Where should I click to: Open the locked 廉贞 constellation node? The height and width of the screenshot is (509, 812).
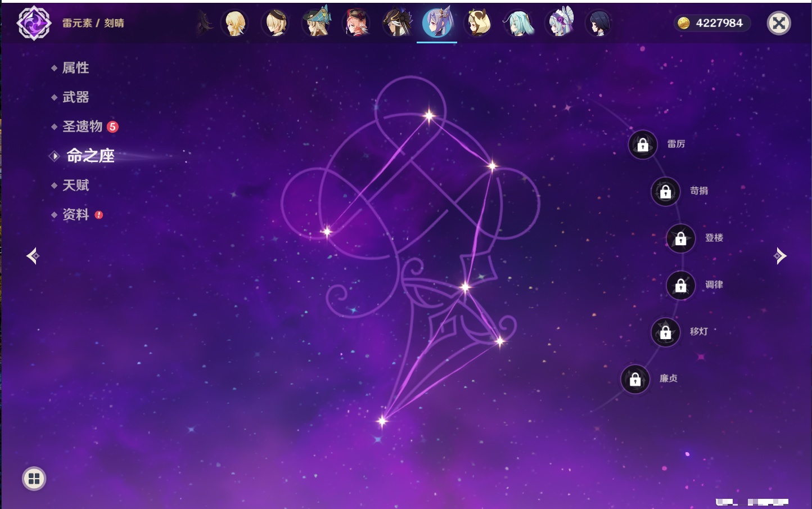pyautogui.click(x=635, y=379)
